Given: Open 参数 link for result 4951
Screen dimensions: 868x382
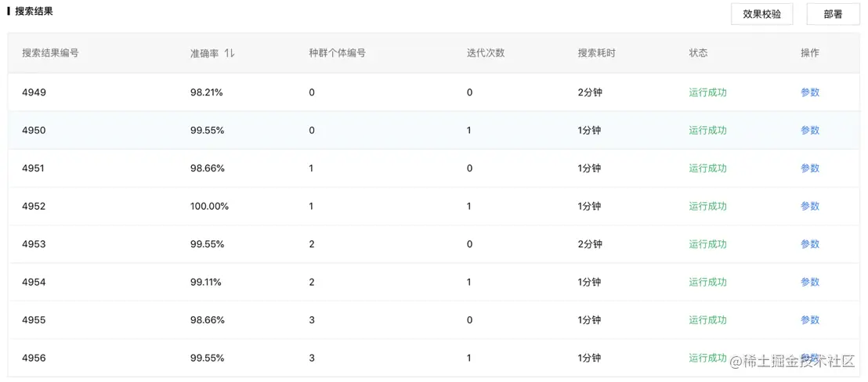Looking at the screenshot, I should (809, 168).
